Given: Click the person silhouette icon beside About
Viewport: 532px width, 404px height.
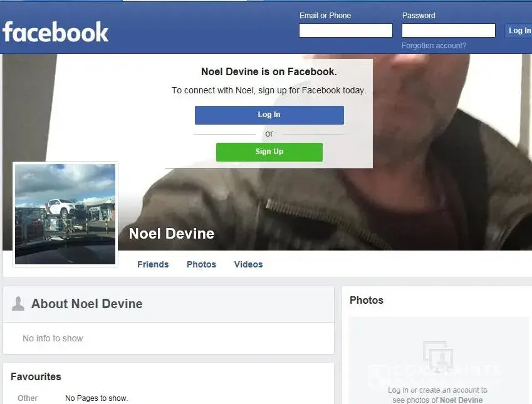Looking at the screenshot, I should pyautogui.click(x=18, y=304).
